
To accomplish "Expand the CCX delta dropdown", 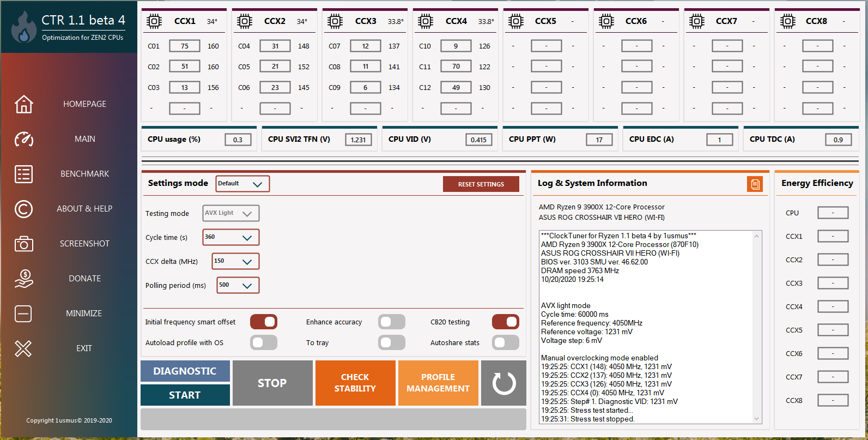I will tap(235, 261).
